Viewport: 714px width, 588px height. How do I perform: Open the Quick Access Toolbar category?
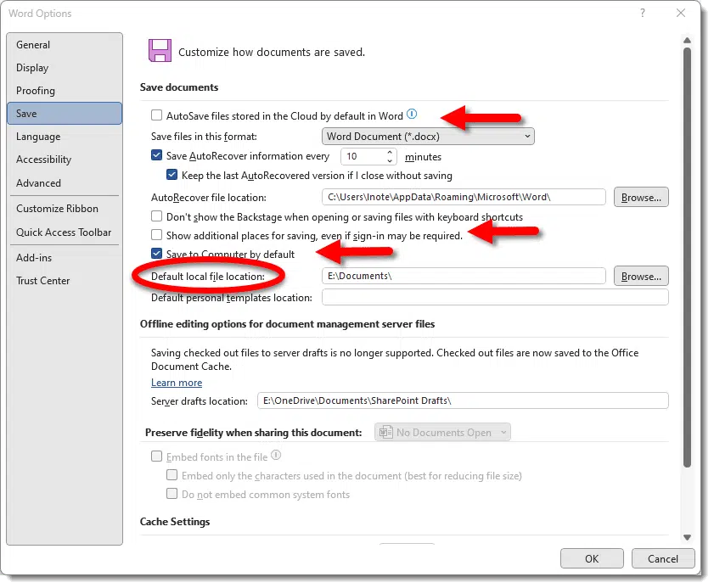[65, 232]
